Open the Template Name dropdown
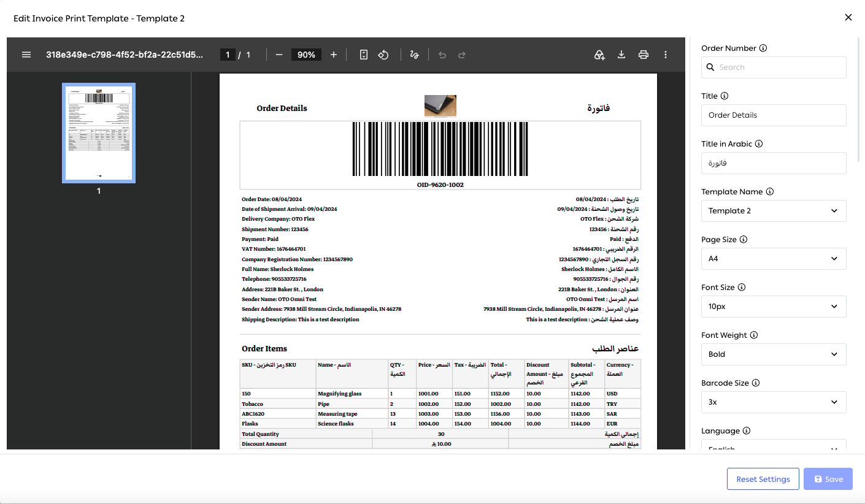 (x=774, y=211)
